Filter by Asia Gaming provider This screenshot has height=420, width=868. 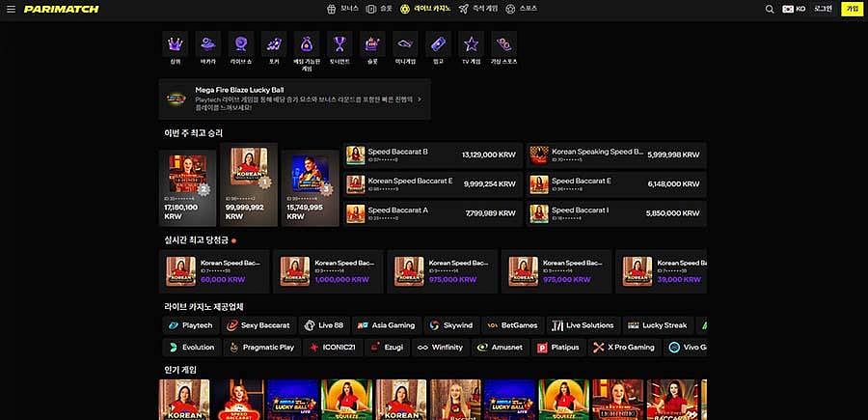coord(387,325)
